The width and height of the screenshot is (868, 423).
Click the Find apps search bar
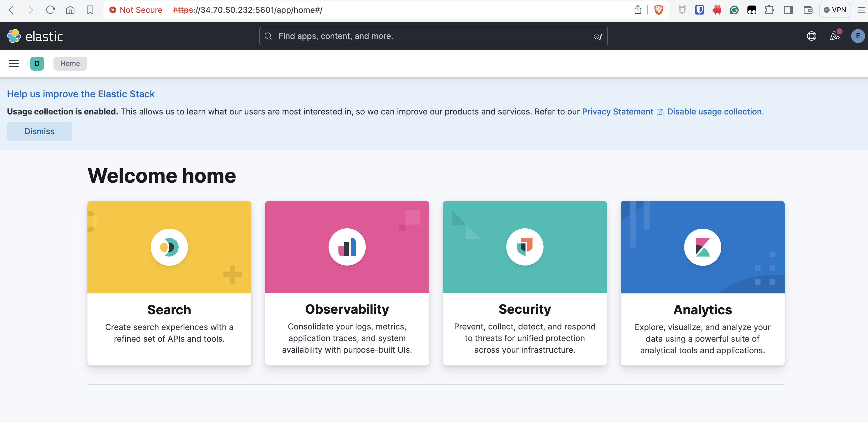click(433, 35)
